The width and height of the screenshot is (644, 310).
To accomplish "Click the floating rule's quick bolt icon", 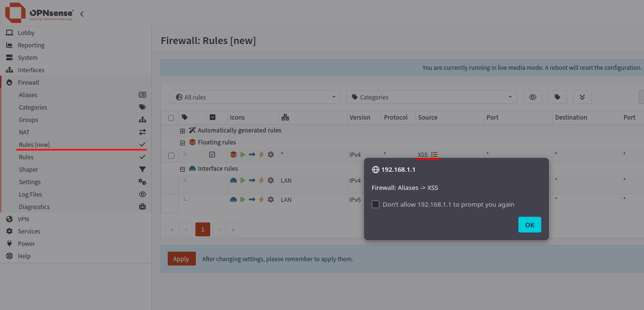I will (x=261, y=155).
